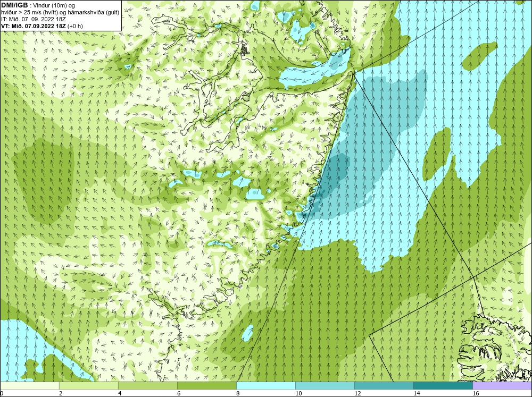
Task: Click the 'IT: Mið. 07. 09. 2022 18Z' line
Action: click(x=34, y=19)
